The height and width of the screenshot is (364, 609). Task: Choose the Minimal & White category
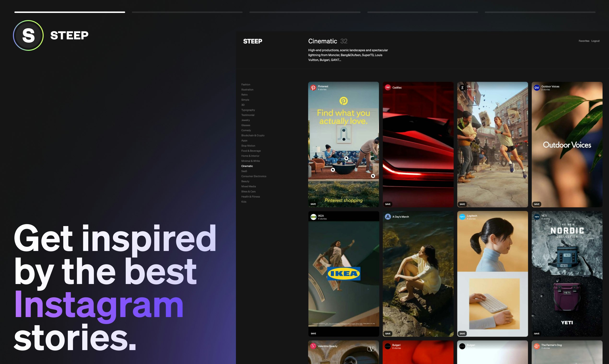click(251, 161)
